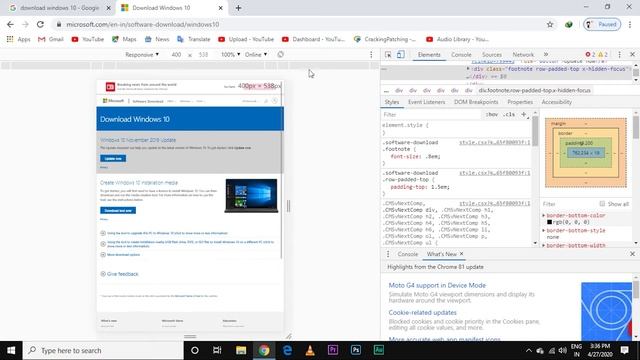Expand the Give feedback section
Image resolution: width=640 pixels, height=360 pixels.
(x=119, y=274)
